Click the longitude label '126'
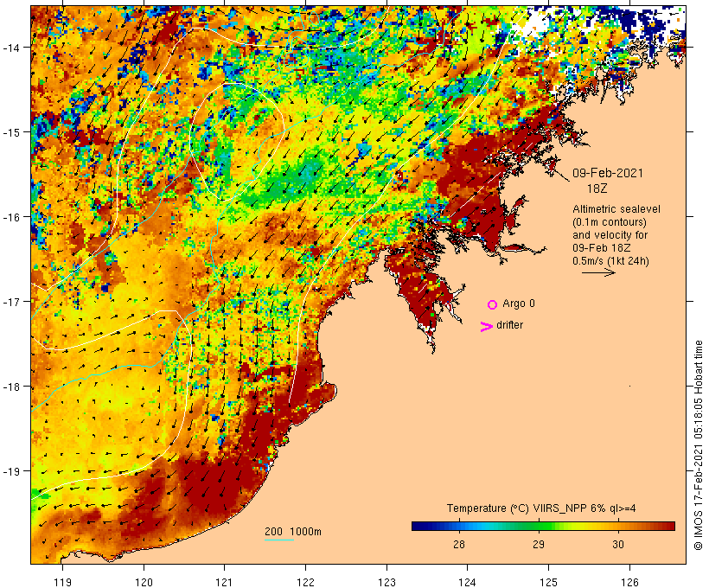The width and height of the screenshot is (709, 588). click(629, 582)
